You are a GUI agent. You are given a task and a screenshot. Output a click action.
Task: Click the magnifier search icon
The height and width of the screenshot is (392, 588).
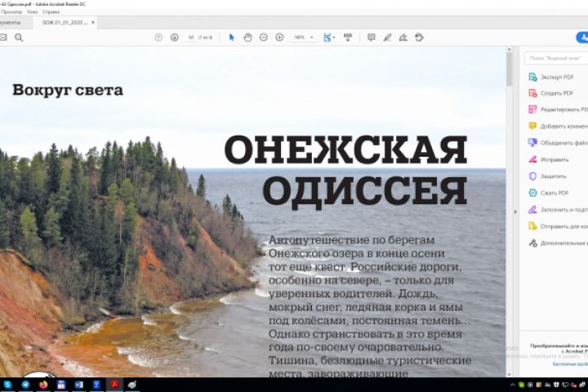(x=19, y=38)
